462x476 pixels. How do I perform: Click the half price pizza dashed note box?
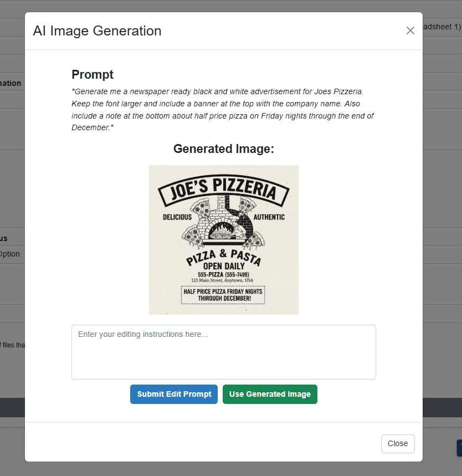(223, 295)
